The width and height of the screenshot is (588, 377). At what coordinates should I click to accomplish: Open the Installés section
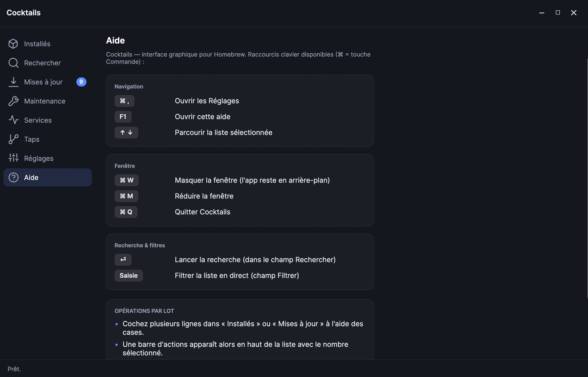48,44
